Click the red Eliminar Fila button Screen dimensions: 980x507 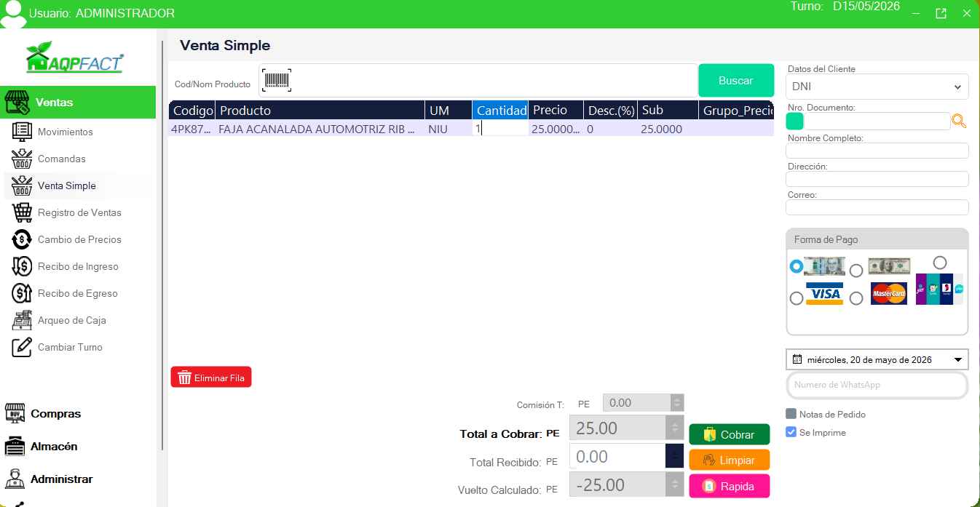click(211, 377)
